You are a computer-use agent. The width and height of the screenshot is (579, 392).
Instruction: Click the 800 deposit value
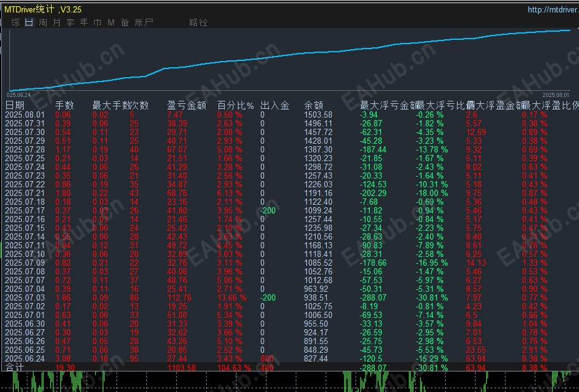point(267,358)
